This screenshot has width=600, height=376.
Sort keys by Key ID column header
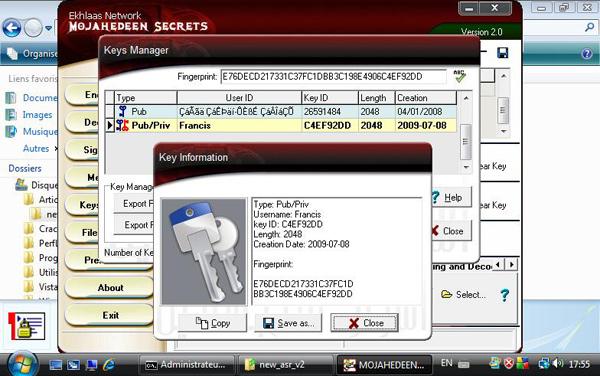330,98
